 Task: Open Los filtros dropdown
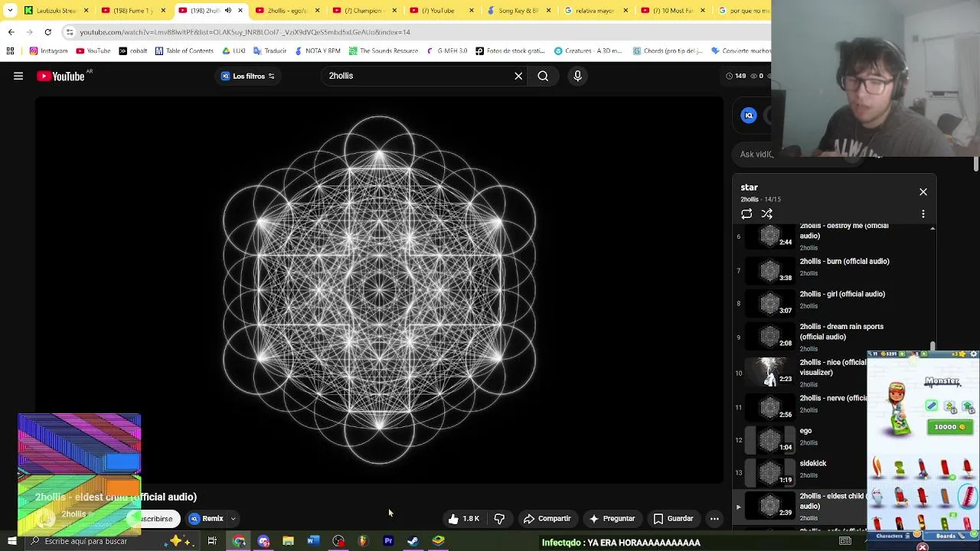(x=248, y=76)
